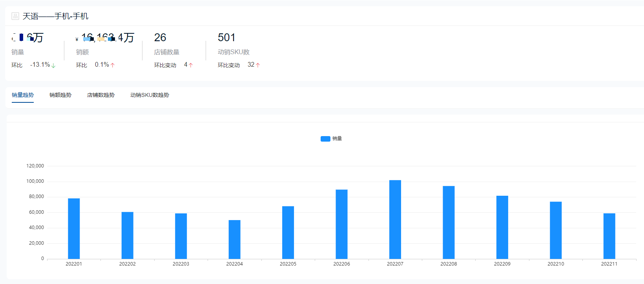Screen dimensions: 644x284
Task: Click the 202211 sales bar
Action: pyautogui.click(x=609, y=236)
